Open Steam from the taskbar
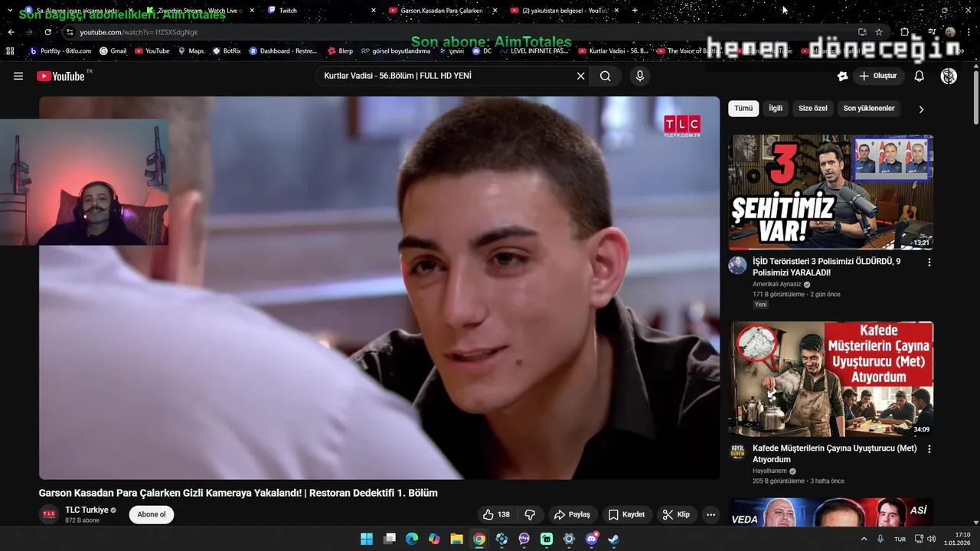 (x=614, y=539)
